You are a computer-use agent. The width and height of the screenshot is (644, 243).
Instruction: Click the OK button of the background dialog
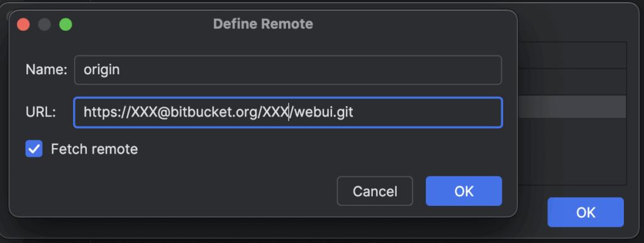pyautogui.click(x=586, y=212)
